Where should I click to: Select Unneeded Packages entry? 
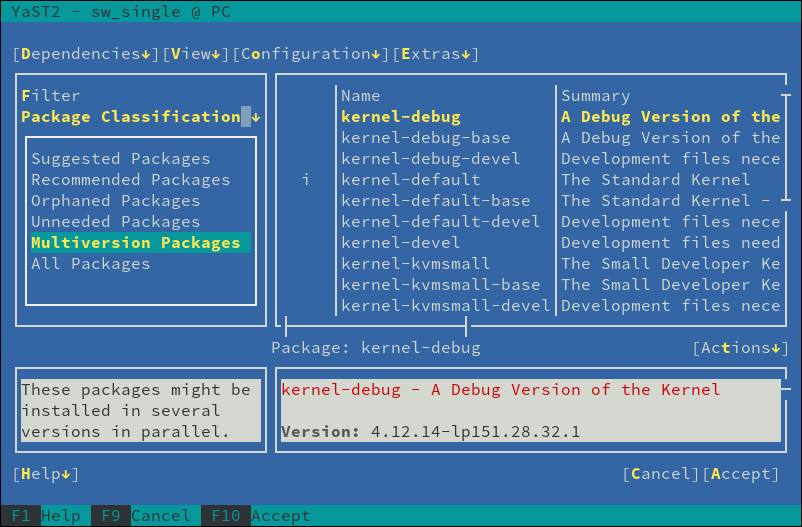pyautogui.click(x=115, y=222)
